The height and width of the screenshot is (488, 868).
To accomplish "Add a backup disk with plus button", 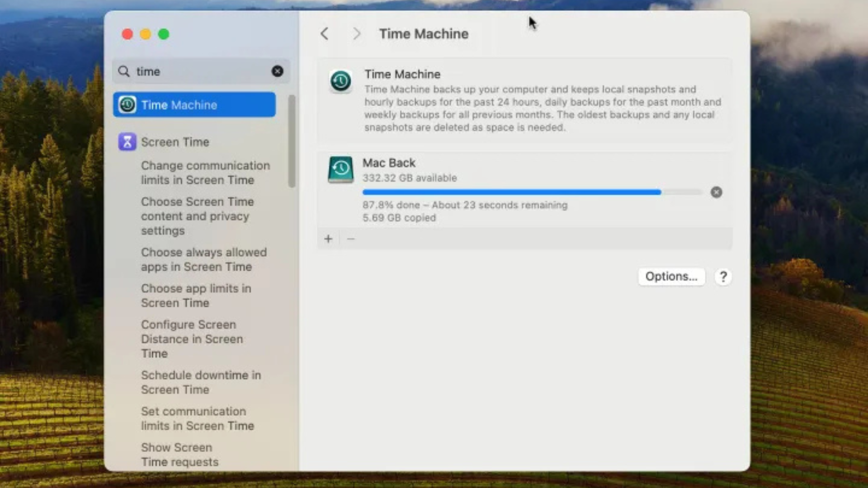I will click(328, 239).
